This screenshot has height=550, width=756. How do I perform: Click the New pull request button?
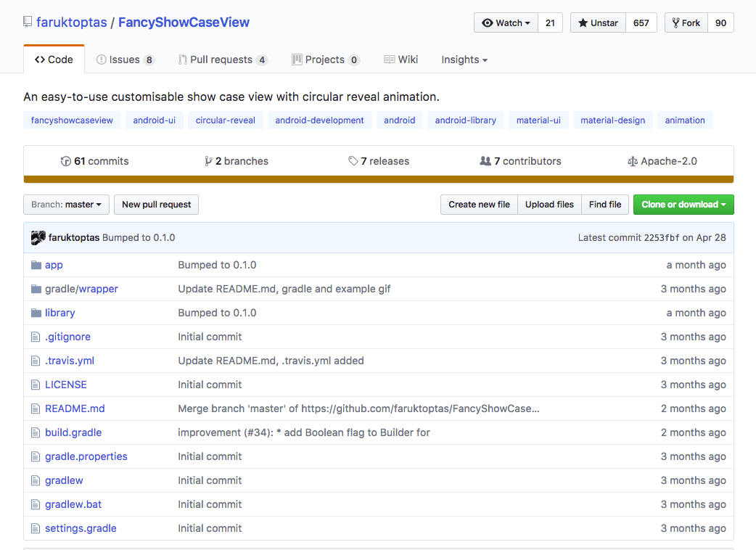click(x=156, y=205)
